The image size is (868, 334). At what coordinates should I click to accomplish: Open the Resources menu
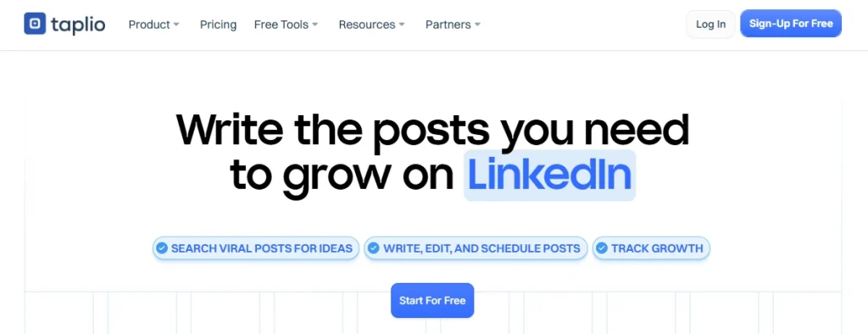(x=372, y=25)
